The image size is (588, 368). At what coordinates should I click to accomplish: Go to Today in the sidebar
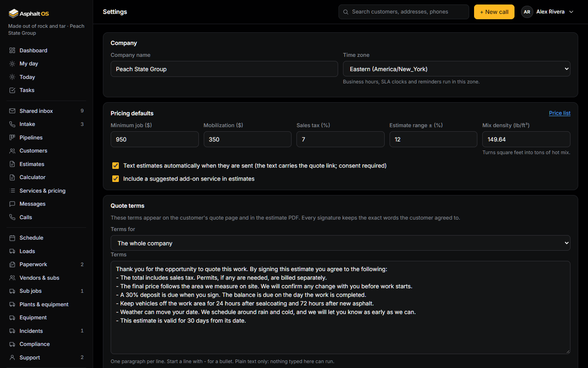click(47, 77)
